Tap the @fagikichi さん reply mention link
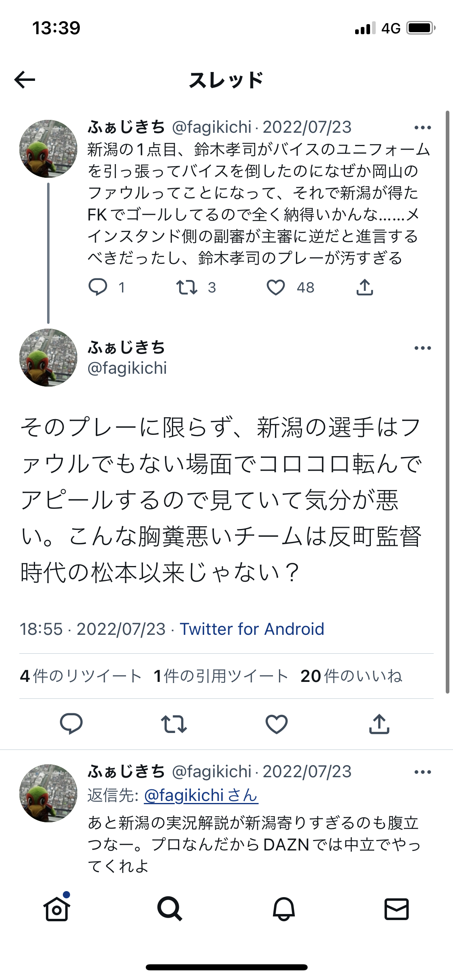Viewport: 453px width, 980px height. coord(201,795)
